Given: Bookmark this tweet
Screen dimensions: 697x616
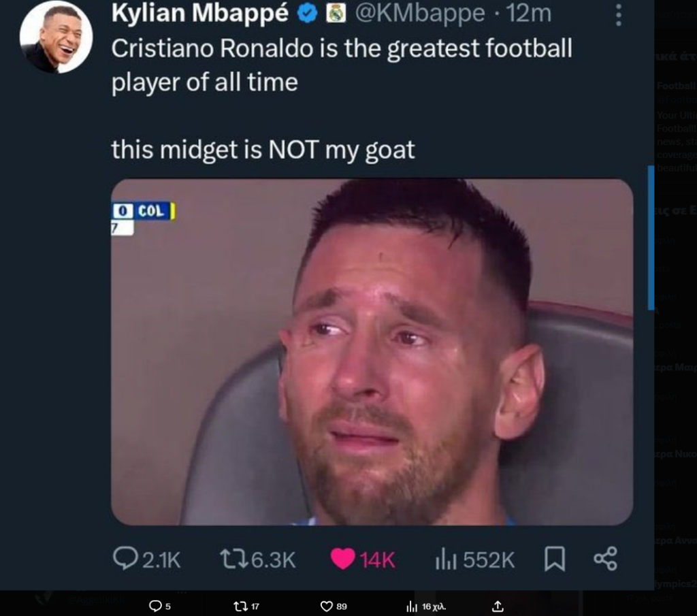Looking at the screenshot, I should pos(555,559).
